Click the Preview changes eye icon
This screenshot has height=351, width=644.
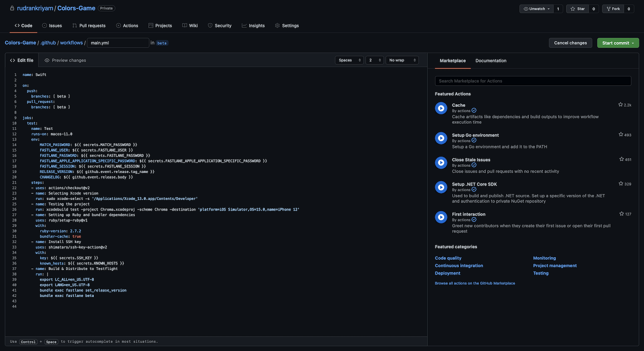pos(47,60)
